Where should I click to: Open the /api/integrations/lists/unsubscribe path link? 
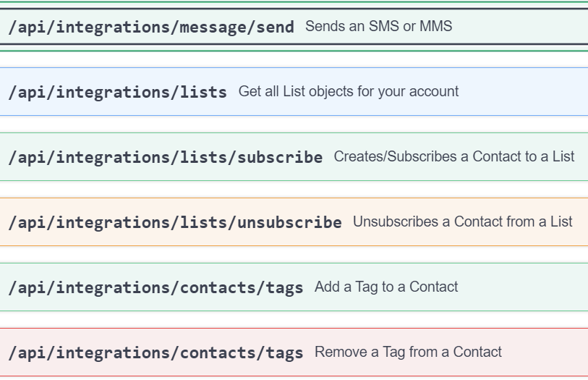[x=175, y=222]
